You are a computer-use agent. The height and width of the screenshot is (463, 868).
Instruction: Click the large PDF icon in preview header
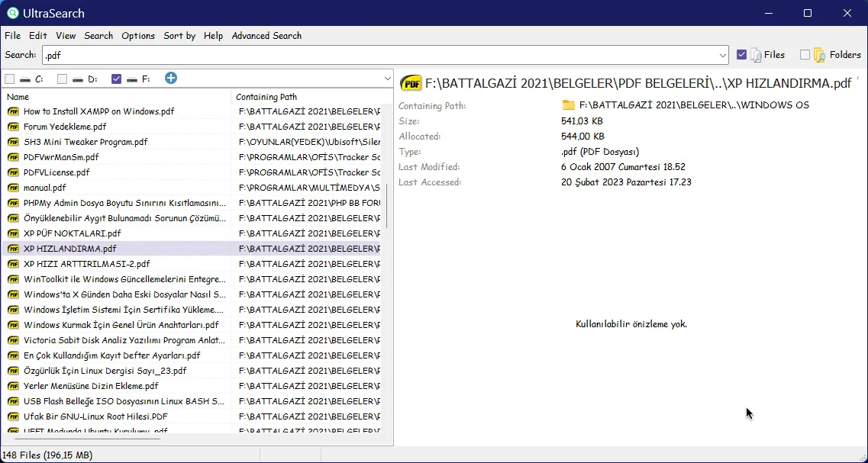pyautogui.click(x=410, y=84)
